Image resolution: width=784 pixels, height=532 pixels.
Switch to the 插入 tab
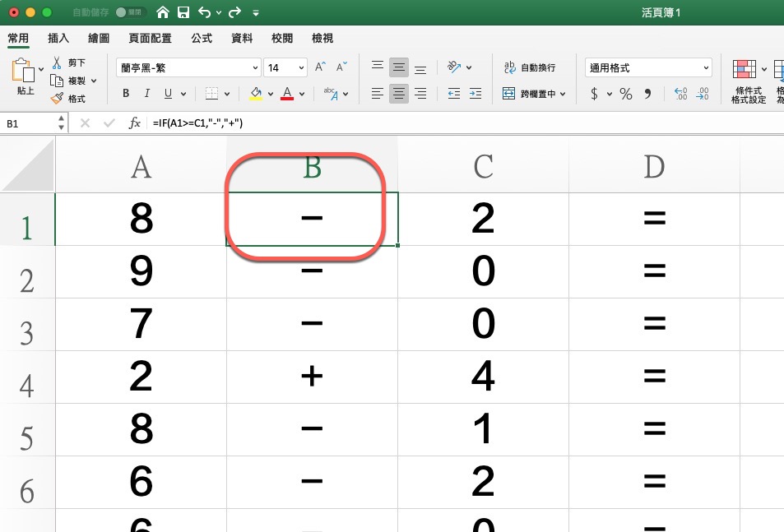[x=58, y=39]
